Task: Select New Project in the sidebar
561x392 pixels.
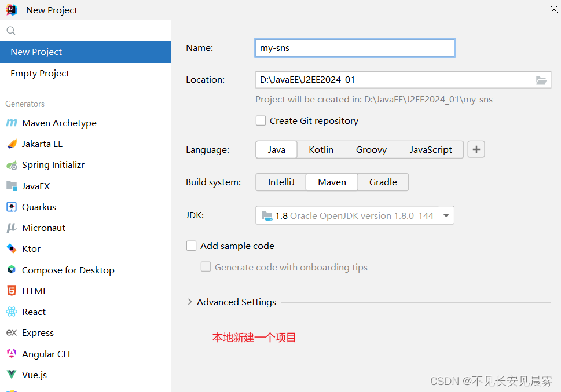Action: click(86, 52)
